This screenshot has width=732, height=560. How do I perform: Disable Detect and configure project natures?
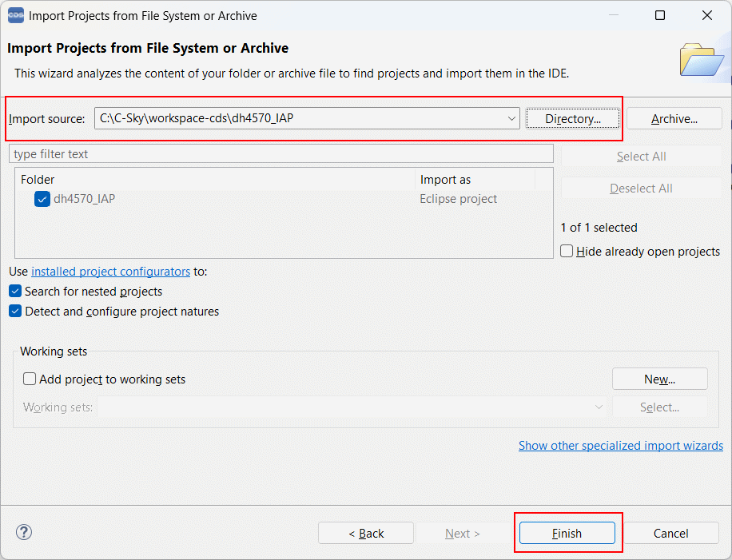pyautogui.click(x=15, y=312)
